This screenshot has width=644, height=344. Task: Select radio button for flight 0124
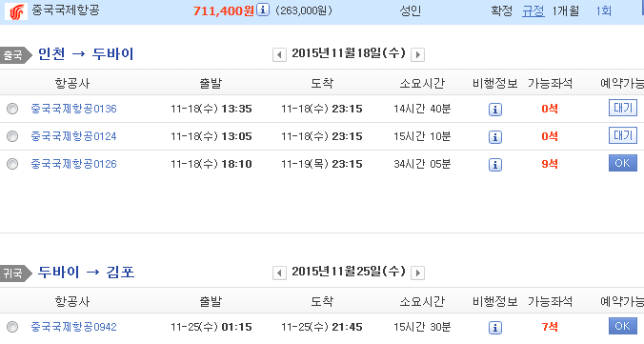point(12,136)
